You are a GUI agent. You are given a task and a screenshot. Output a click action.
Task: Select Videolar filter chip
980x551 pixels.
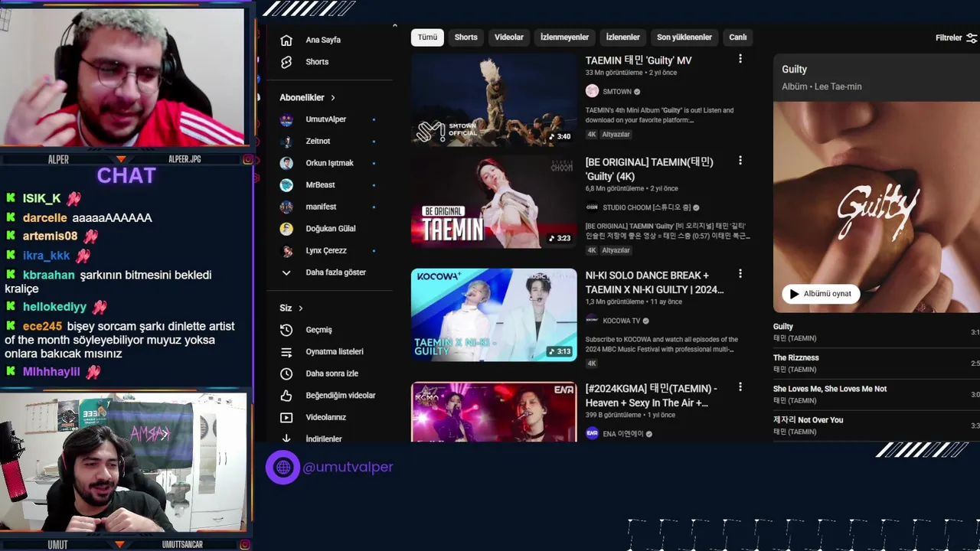click(509, 37)
